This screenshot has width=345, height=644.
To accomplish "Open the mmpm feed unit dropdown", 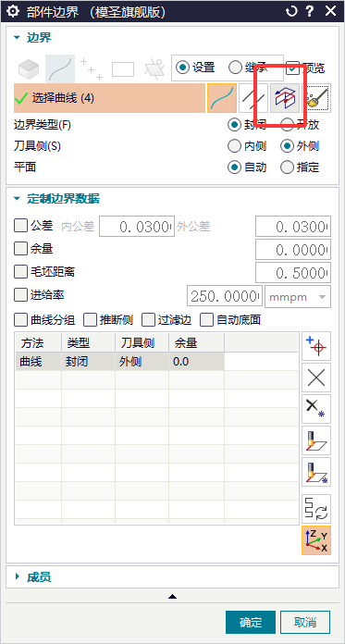I will point(298,296).
